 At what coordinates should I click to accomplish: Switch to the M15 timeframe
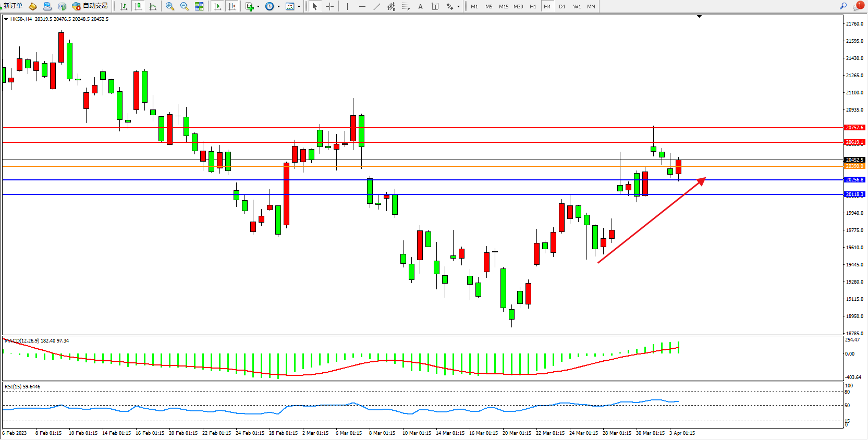(503, 6)
